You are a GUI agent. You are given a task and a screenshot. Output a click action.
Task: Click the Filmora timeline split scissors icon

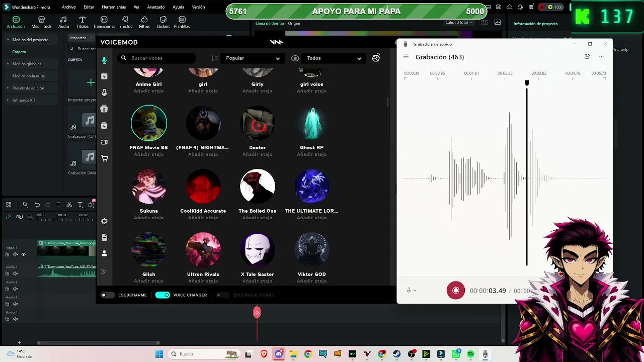pos(69,205)
